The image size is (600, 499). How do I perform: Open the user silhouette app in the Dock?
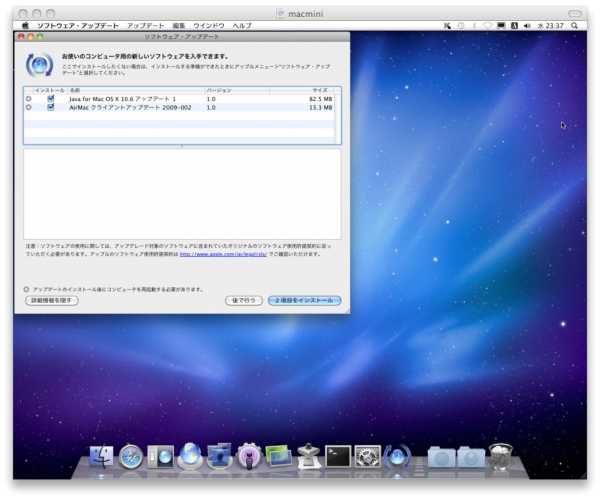coord(219,456)
